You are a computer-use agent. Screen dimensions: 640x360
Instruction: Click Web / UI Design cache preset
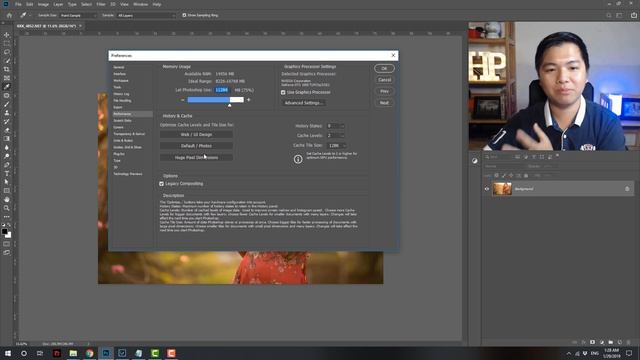(196, 134)
